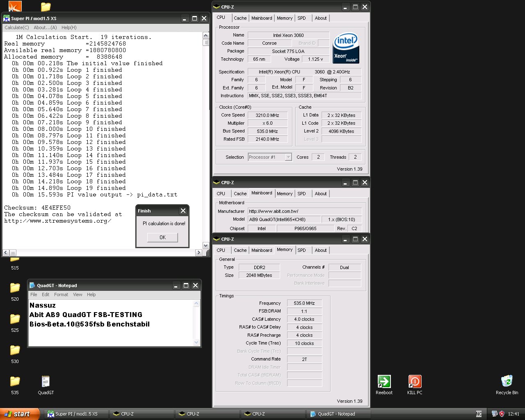Open File menu in Notepad
525x420 pixels.
coord(34,294)
